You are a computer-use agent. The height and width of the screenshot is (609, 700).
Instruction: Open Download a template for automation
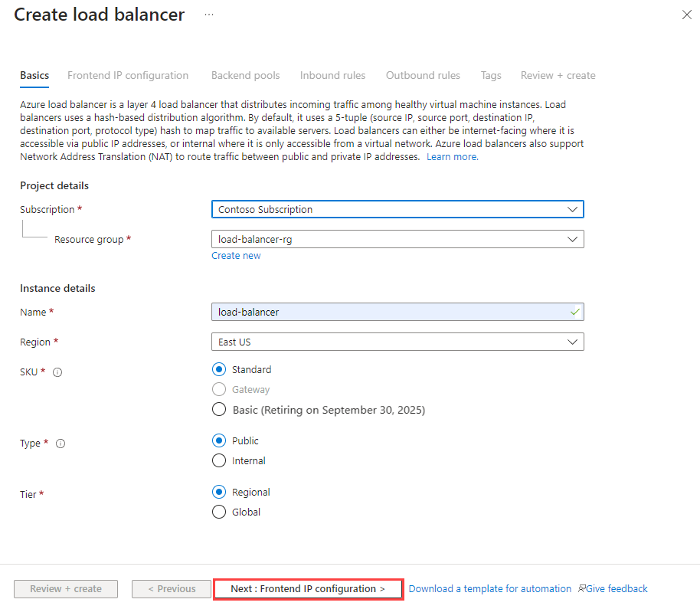click(489, 588)
